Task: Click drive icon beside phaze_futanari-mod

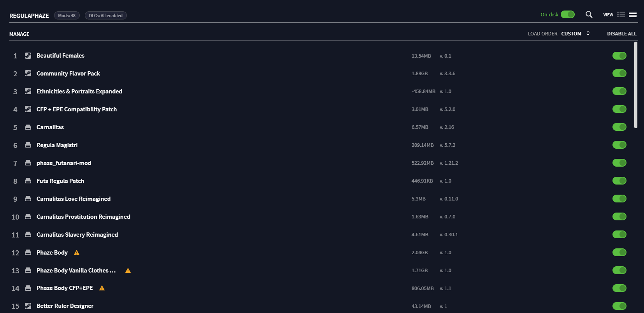Action: pos(28,163)
